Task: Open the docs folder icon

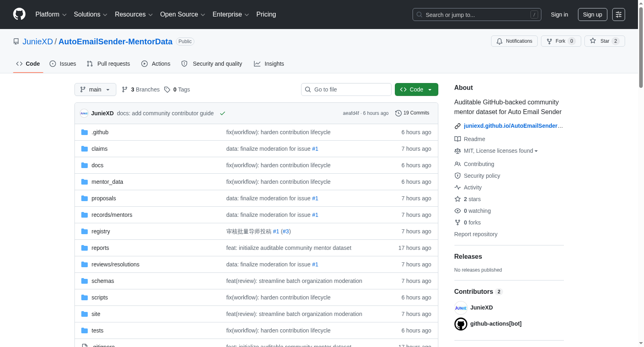Action: (x=85, y=165)
